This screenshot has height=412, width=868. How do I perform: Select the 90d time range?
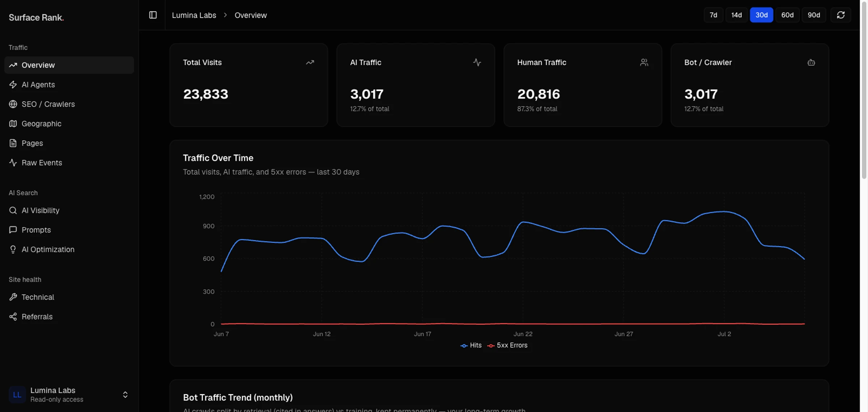814,15
